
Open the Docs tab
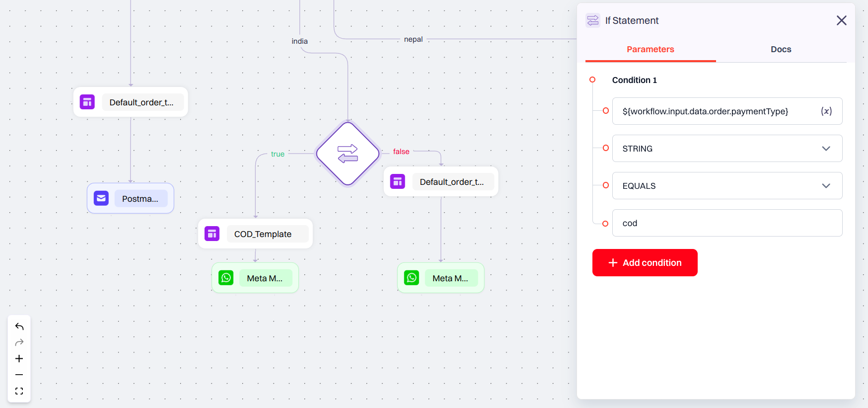click(781, 49)
